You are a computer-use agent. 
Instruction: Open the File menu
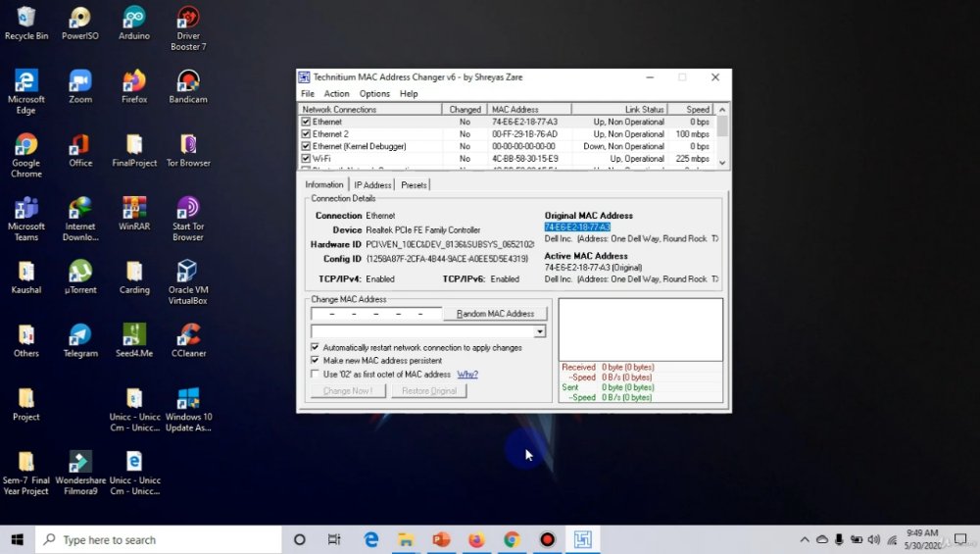click(x=308, y=94)
